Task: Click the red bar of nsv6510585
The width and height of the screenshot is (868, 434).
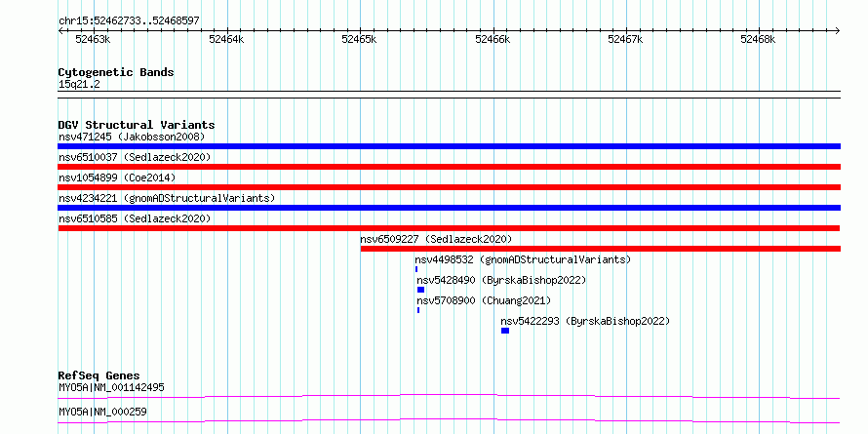Action: (449, 228)
